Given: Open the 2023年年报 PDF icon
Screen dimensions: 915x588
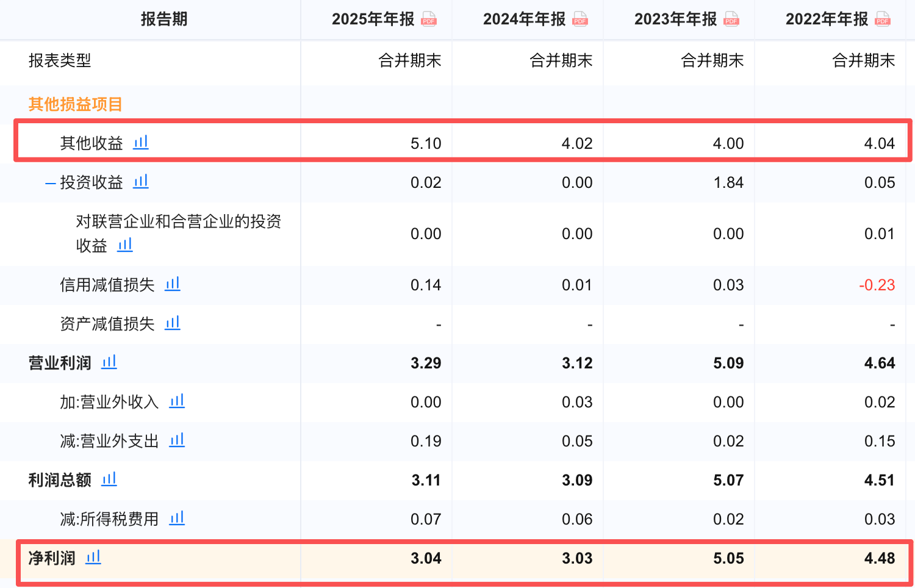Looking at the screenshot, I should click(x=731, y=19).
